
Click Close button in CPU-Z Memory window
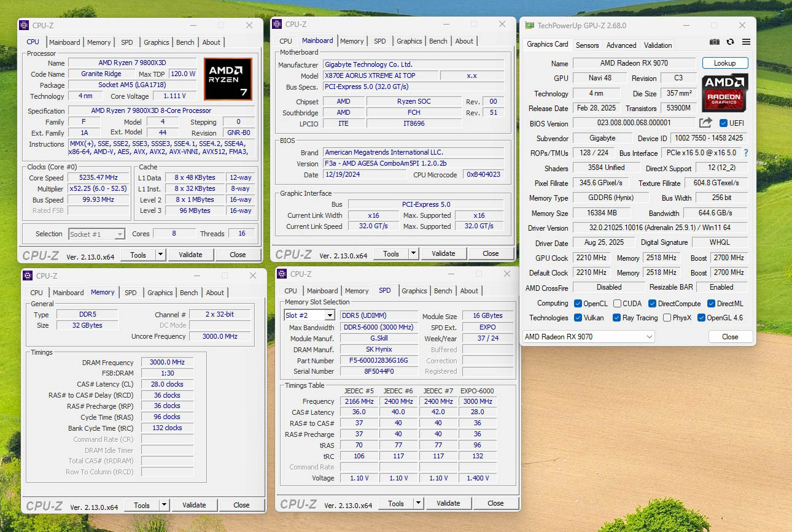[x=241, y=505]
